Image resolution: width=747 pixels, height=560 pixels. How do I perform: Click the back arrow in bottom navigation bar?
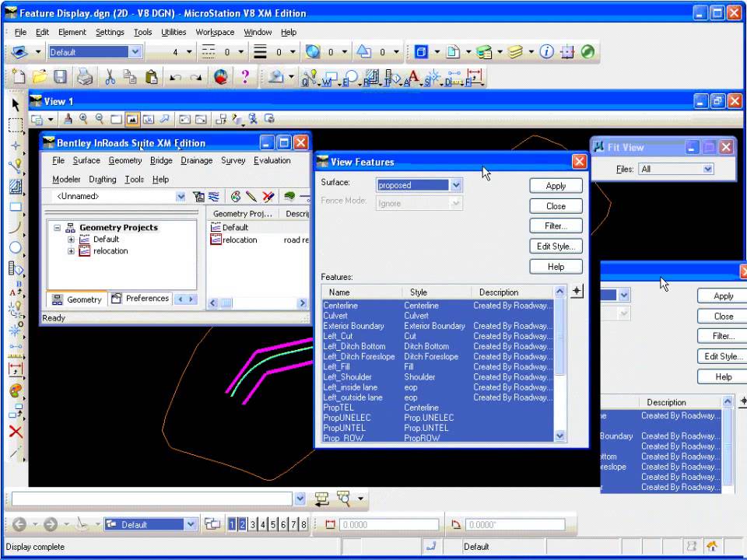coord(19,524)
